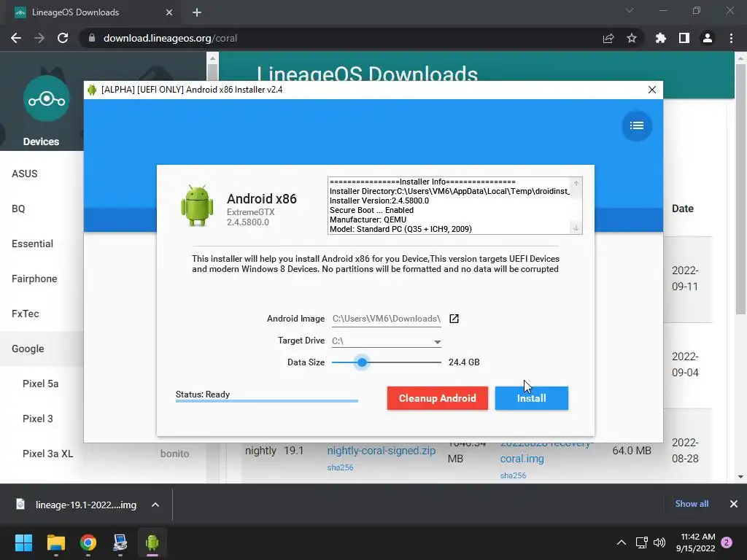Show all downloads link
Viewport: 747px width, 560px height.
click(692, 504)
